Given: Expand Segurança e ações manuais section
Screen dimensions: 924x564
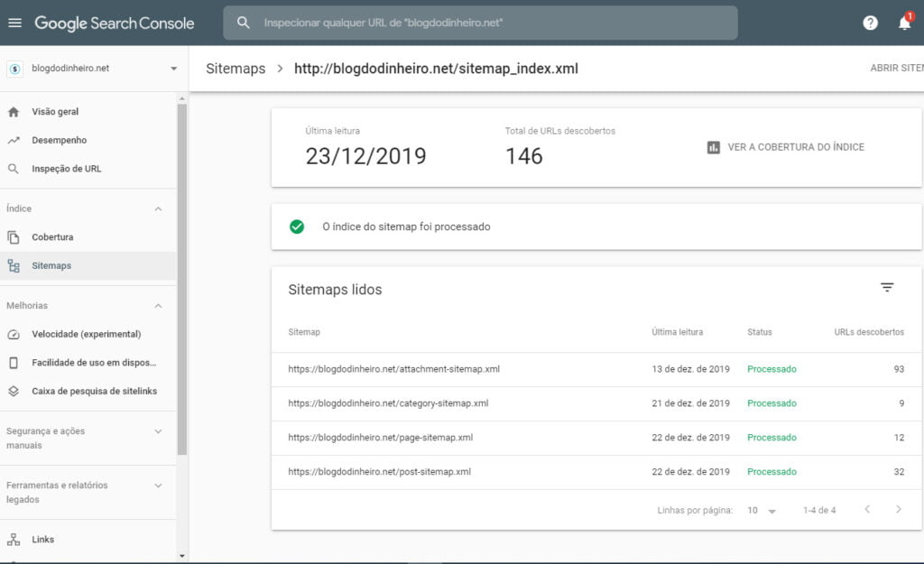Looking at the screenshot, I should coord(158,431).
